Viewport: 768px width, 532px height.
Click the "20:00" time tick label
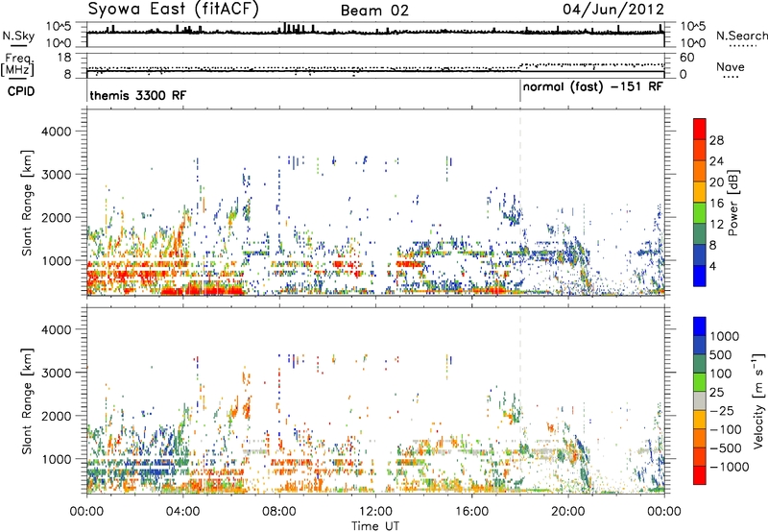pos(568,512)
